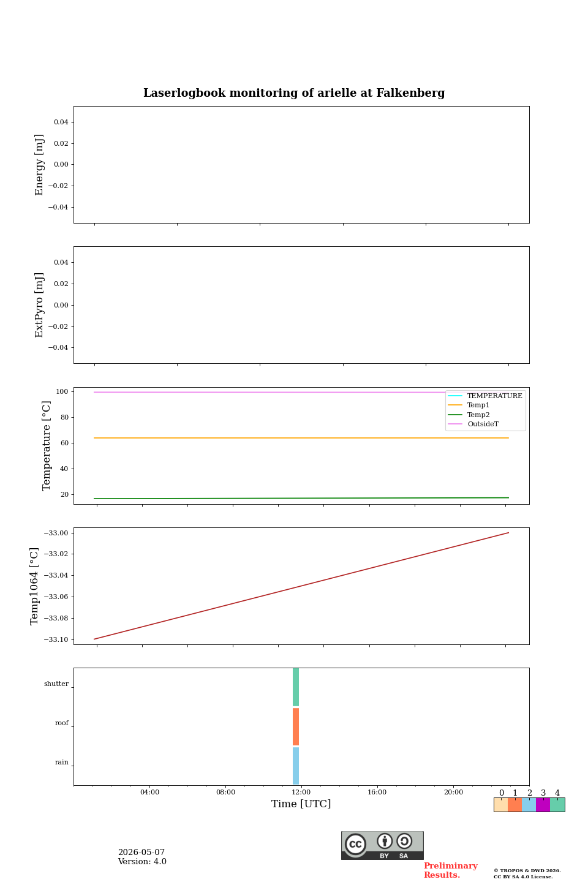
Task: Click the 16:00 time tick label
Action: [377, 792]
